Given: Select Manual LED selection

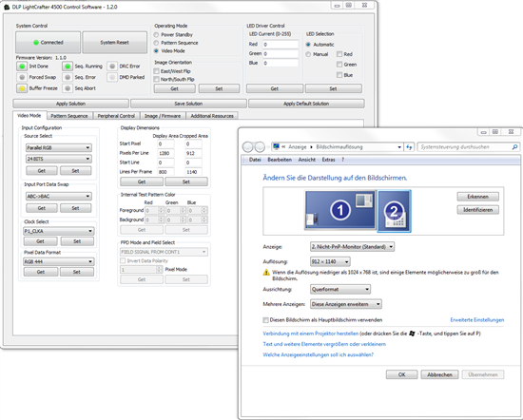Looking at the screenshot, I should click(x=308, y=54).
